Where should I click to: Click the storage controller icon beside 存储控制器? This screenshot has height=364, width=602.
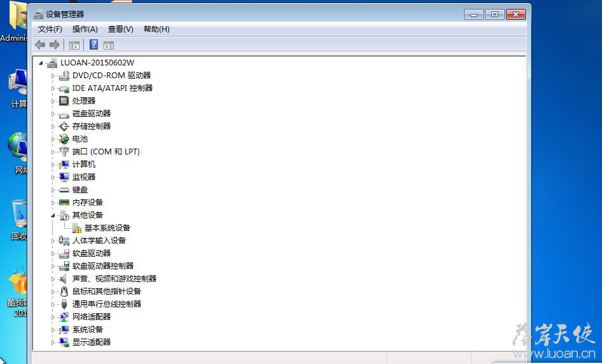[x=64, y=126]
